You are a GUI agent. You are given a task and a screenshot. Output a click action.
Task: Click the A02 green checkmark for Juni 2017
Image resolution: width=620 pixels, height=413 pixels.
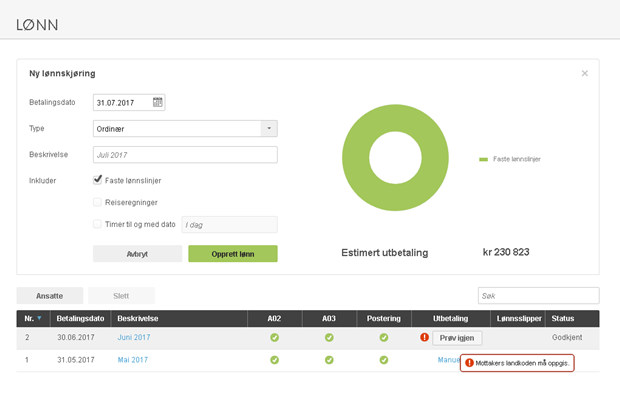[x=274, y=337]
